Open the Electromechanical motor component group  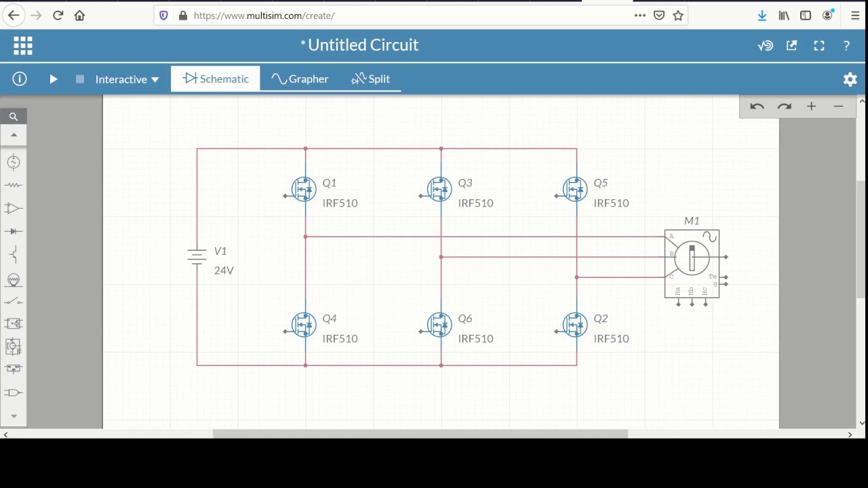click(14, 346)
